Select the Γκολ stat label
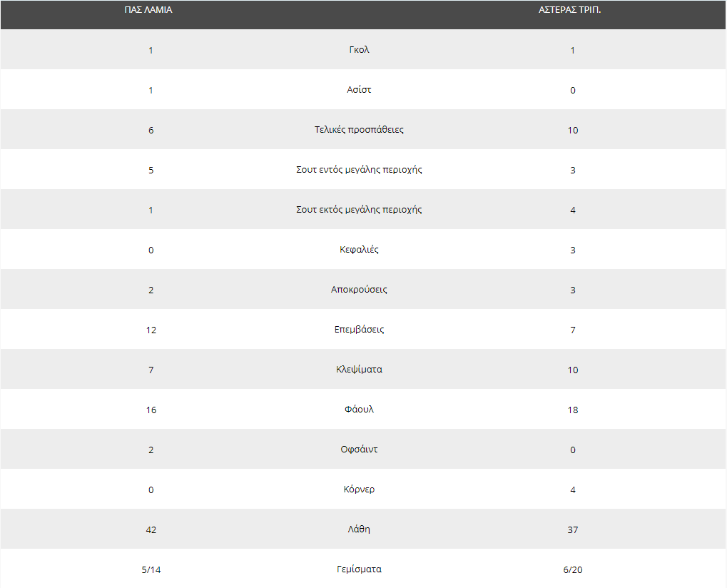This screenshot has width=727, height=588. coord(359,50)
